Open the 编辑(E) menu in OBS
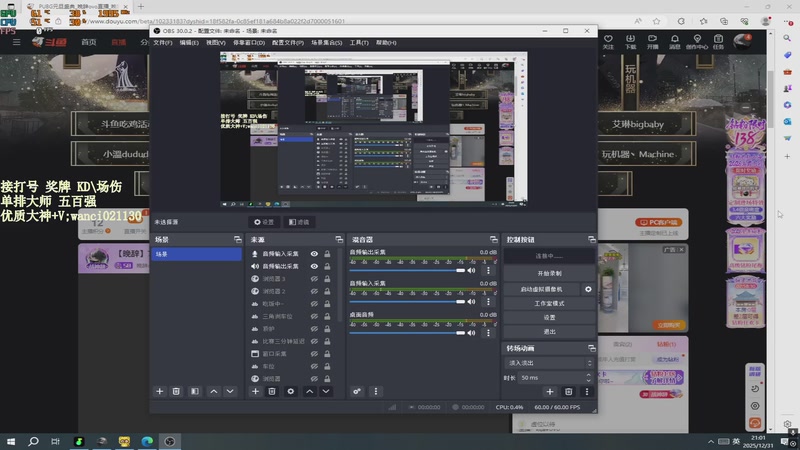This screenshot has height=450, width=800. pos(189,43)
